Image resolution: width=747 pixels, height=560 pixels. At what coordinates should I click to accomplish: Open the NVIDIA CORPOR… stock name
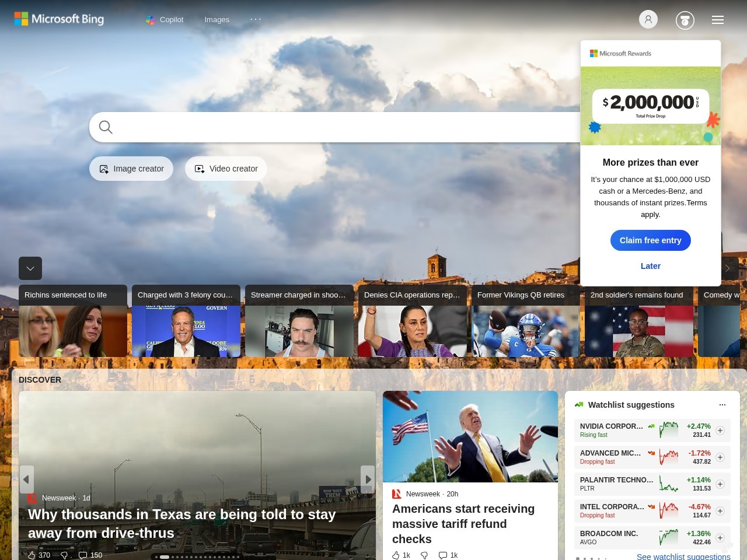click(612, 426)
